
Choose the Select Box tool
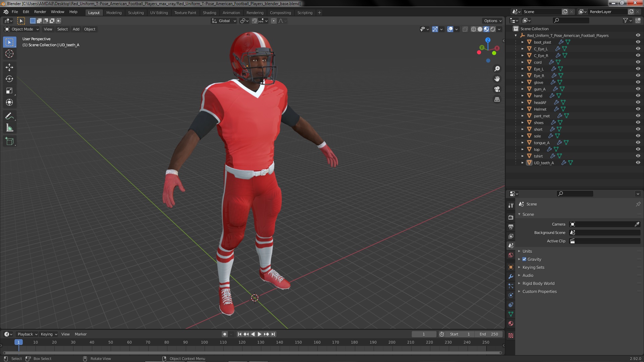(9, 42)
